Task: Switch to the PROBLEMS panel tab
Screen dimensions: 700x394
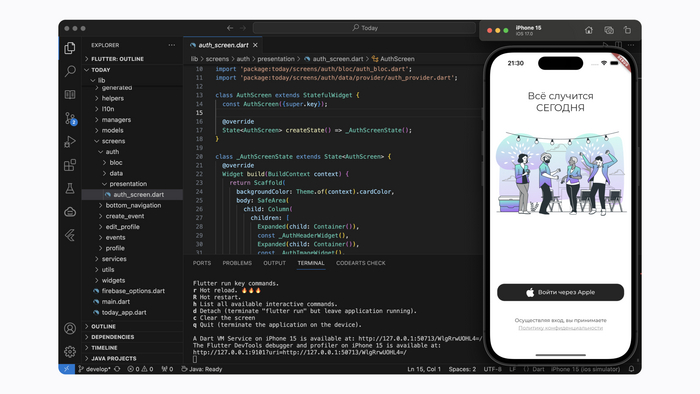Action: [x=237, y=263]
